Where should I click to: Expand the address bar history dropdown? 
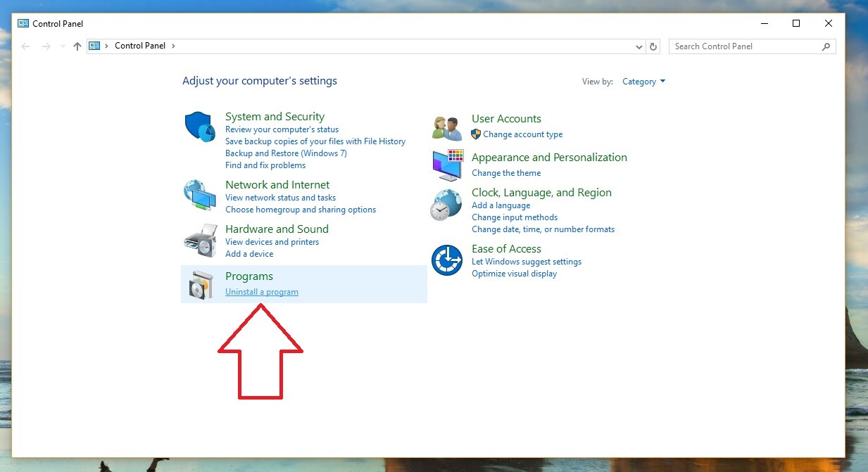pyautogui.click(x=639, y=47)
